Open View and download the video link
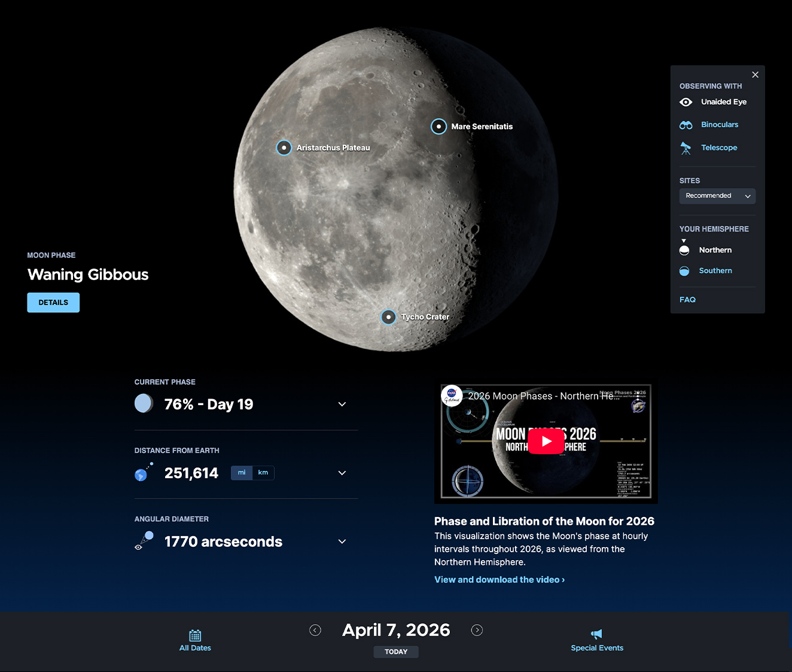The image size is (792, 672). point(499,579)
